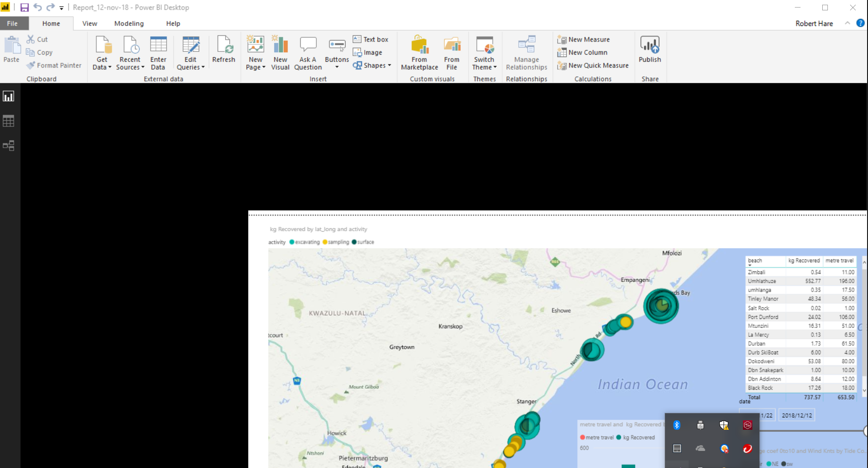868x468 pixels.
Task: Import custom visual From File
Action: 452,53
